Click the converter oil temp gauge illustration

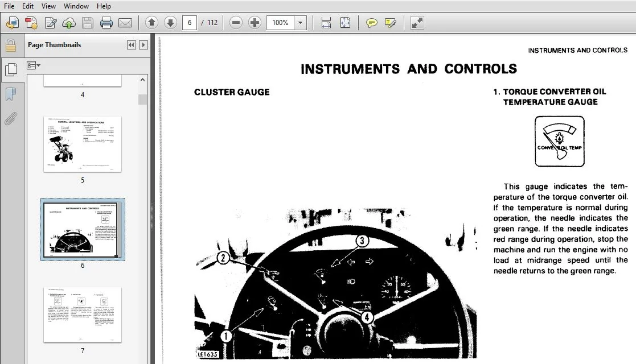[560, 142]
